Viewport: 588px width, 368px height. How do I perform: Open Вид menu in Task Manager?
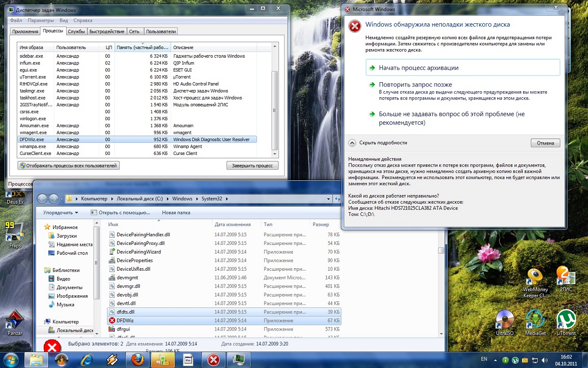(64, 20)
